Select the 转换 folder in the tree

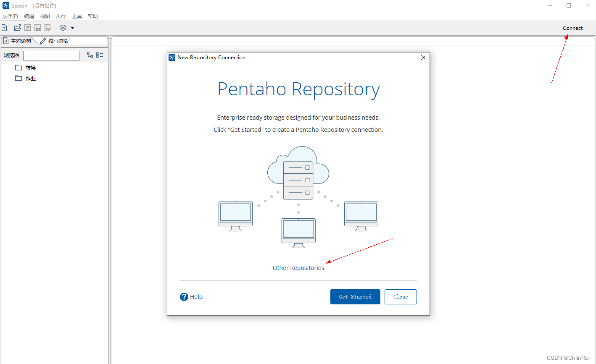point(26,68)
